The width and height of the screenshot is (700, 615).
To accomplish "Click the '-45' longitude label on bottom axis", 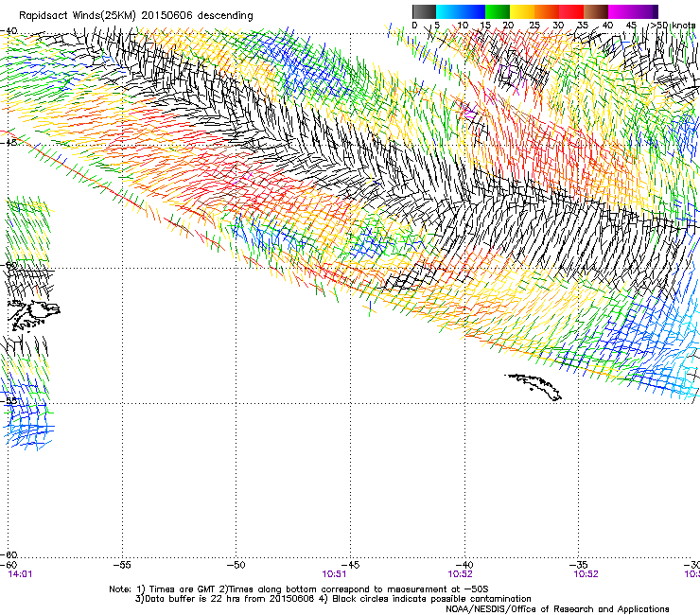I will coord(350,565).
